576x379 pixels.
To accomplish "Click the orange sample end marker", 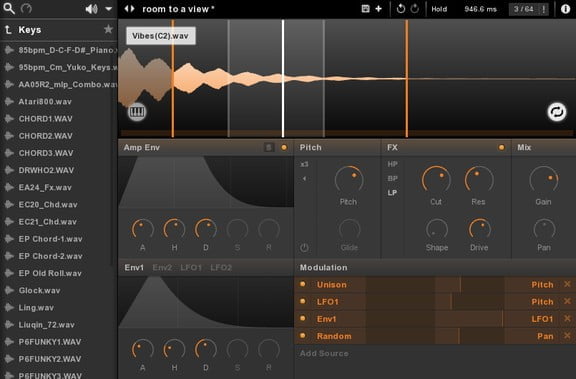I will coord(407,78).
